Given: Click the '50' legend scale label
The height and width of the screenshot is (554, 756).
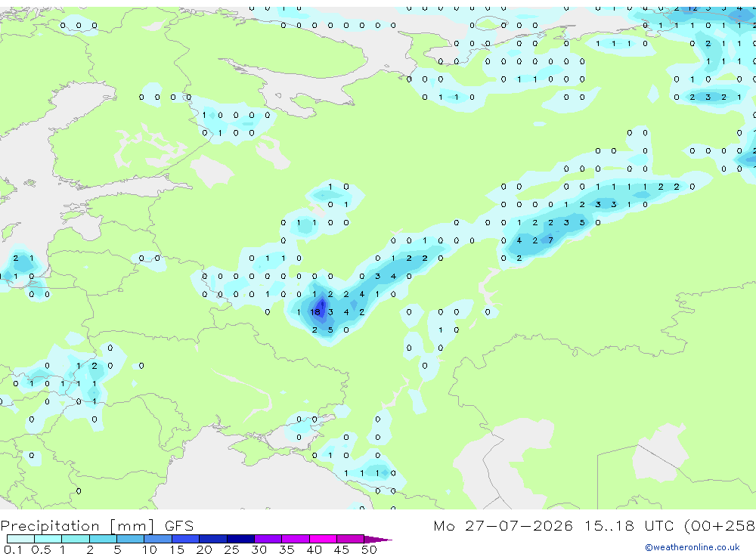Looking at the screenshot, I should pos(369,549).
